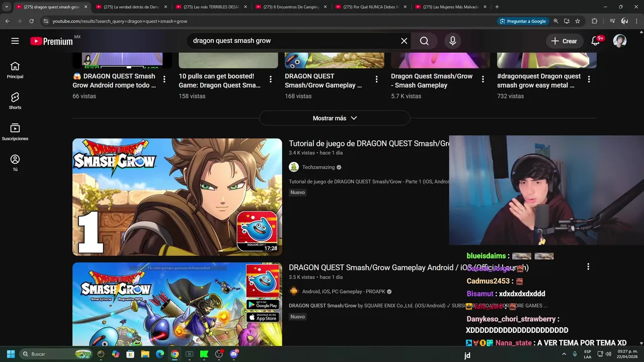Open a new browser tab
Viewport: 644px width, 362px height.
tap(497, 7)
